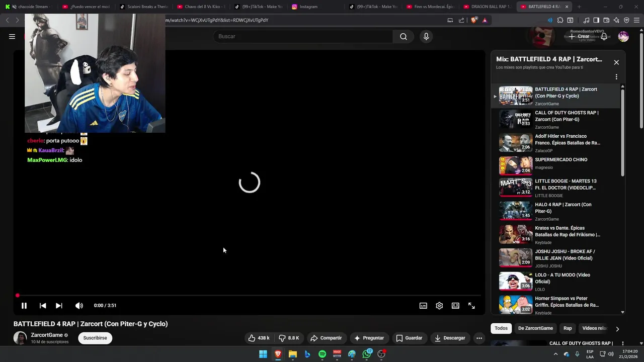Open the notifications bell
Image resolution: width=644 pixels, height=362 pixels.
pyautogui.click(x=604, y=36)
